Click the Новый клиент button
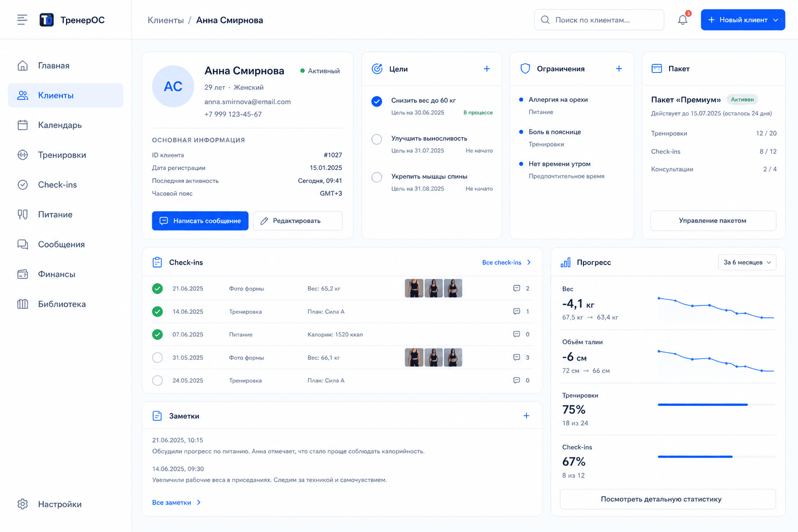The height and width of the screenshot is (532, 798). point(743,20)
